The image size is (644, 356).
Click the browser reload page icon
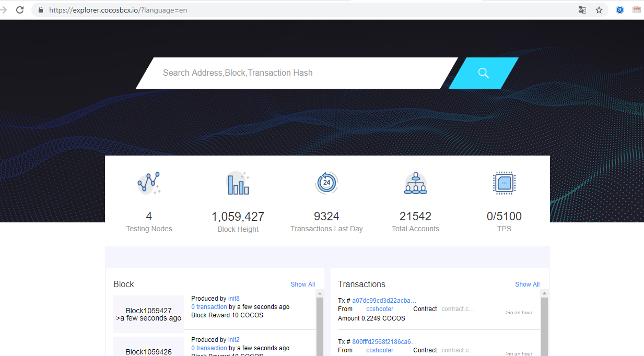[20, 10]
